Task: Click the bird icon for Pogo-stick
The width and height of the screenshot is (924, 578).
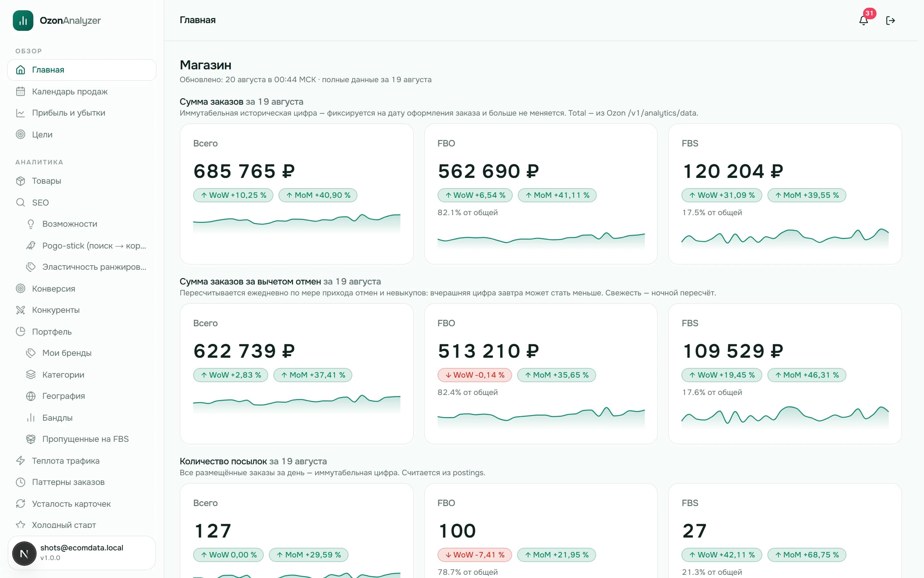Action: click(x=31, y=245)
